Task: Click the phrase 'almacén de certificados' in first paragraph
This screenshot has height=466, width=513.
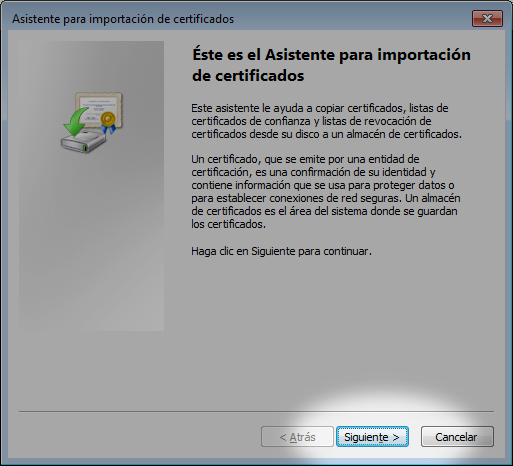Action: (x=404, y=134)
